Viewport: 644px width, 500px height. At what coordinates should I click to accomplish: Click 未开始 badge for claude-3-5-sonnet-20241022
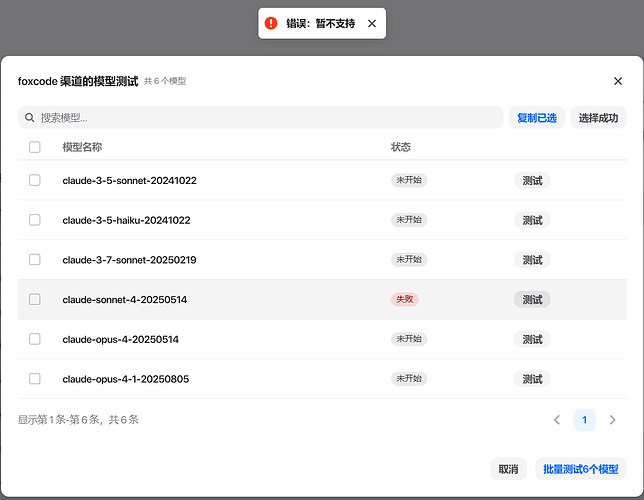pyautogui.click(x=409, y=180)
